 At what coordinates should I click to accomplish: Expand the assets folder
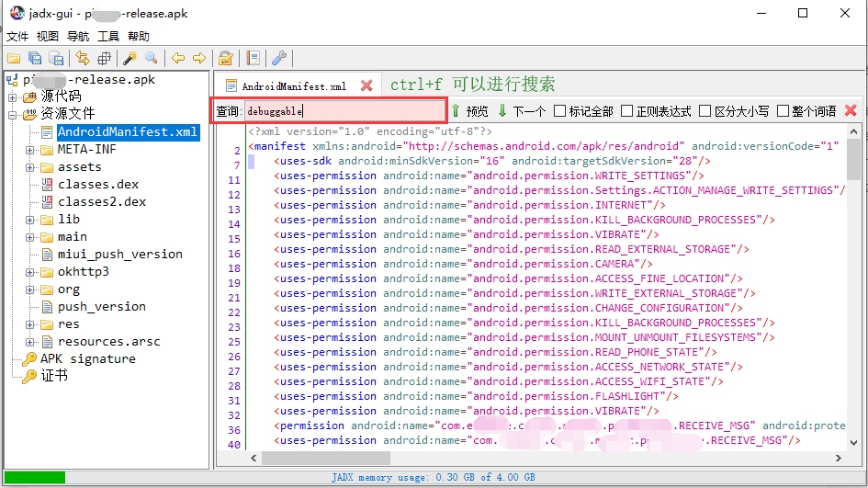point(30,167)
